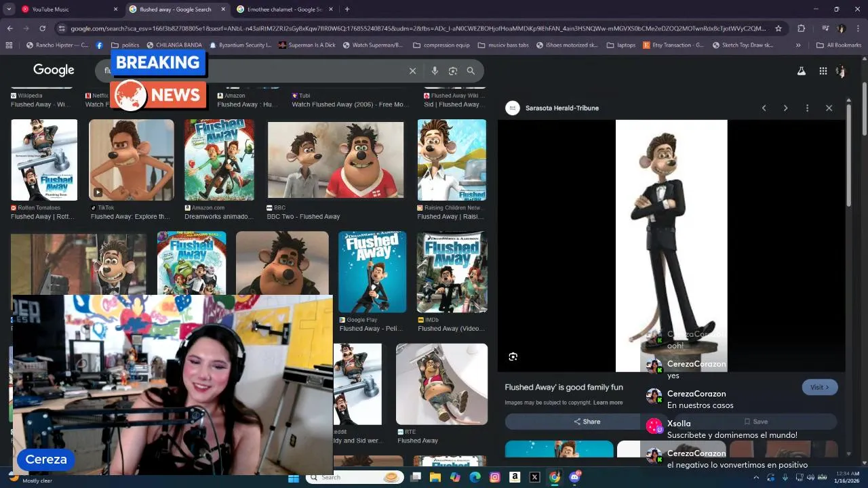868x488 pixels.
Task: Reload the current page
Action: [x=42, y=28]
